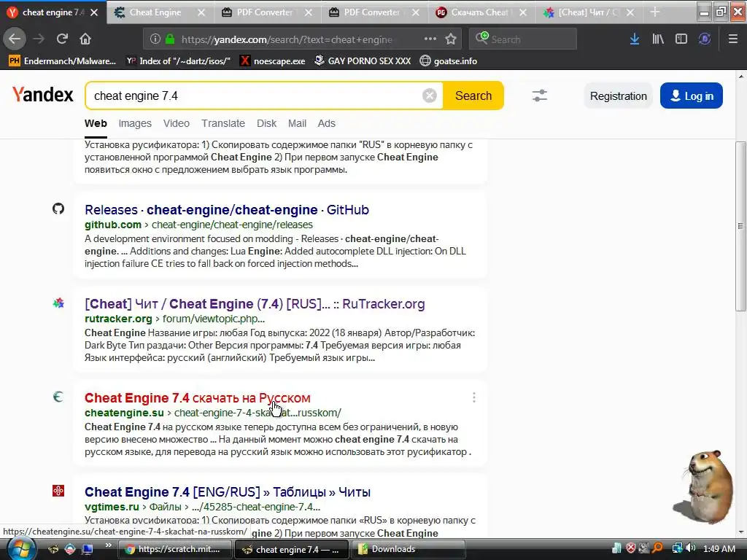Clear the Yandex search box with X
The image size is (747, 560).
(x=429, y=96)
